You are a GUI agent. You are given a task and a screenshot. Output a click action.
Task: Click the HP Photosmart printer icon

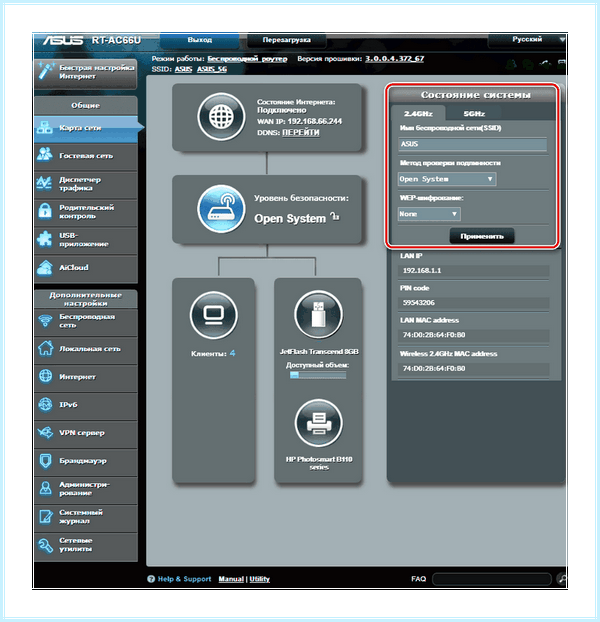pyautogui.click(x=319, y=423)
